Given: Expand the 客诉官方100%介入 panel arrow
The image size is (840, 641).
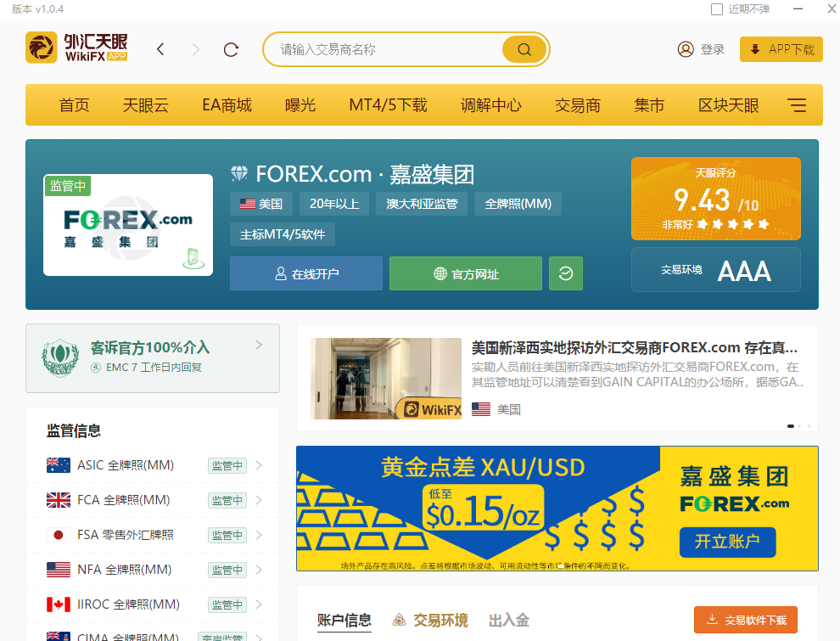Looking at the screenshot, I should tap(259, 345).
